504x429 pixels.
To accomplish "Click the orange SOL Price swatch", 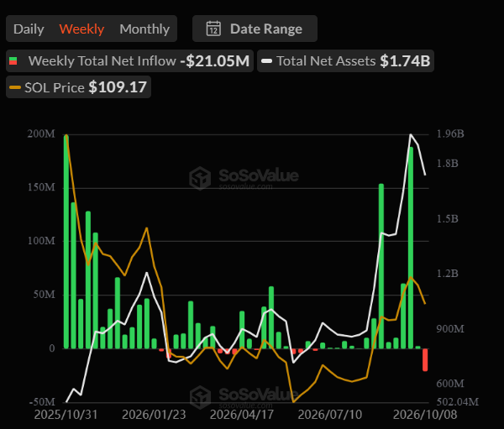I will click(x=15, y=87).
